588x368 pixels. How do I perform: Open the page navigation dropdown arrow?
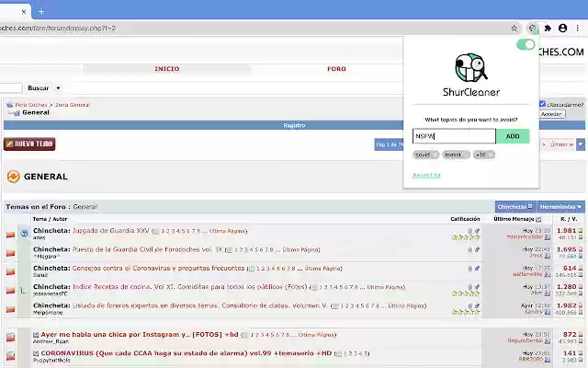[x=581, y=144]
